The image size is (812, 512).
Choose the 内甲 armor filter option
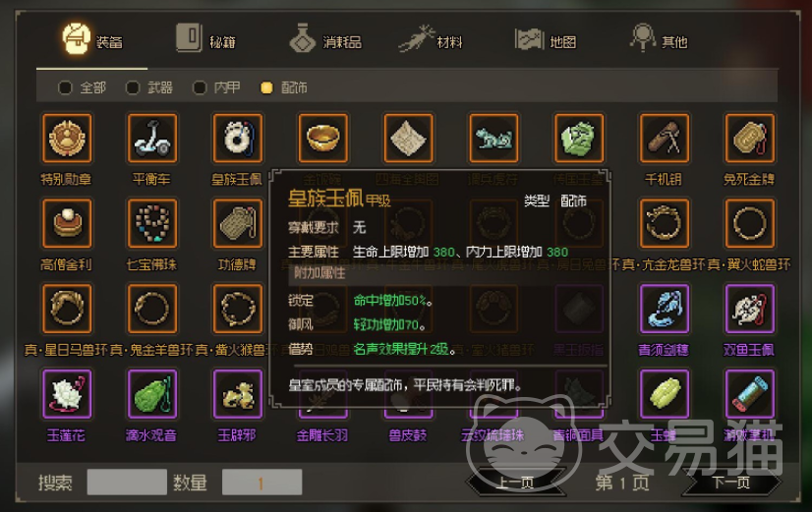(200, 88)
